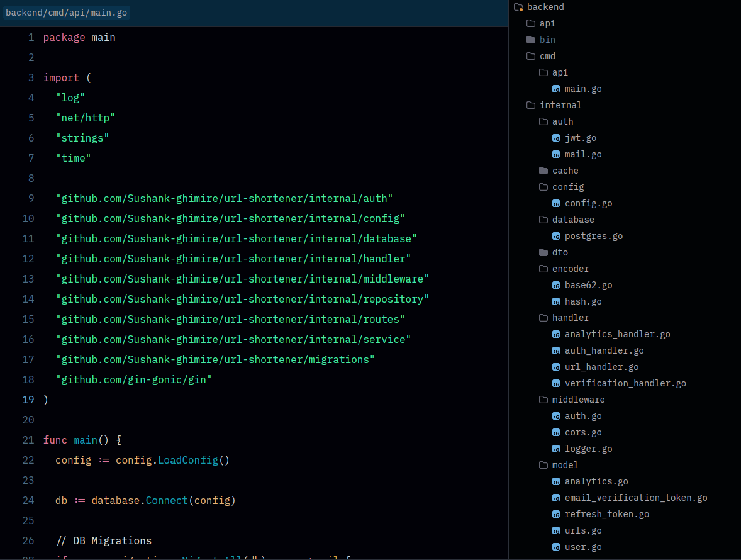The width and height of the screenshot is (741, 560).
Task: Click the "net/http" import string
Action: pyautogui.click(x=86, y=118)
